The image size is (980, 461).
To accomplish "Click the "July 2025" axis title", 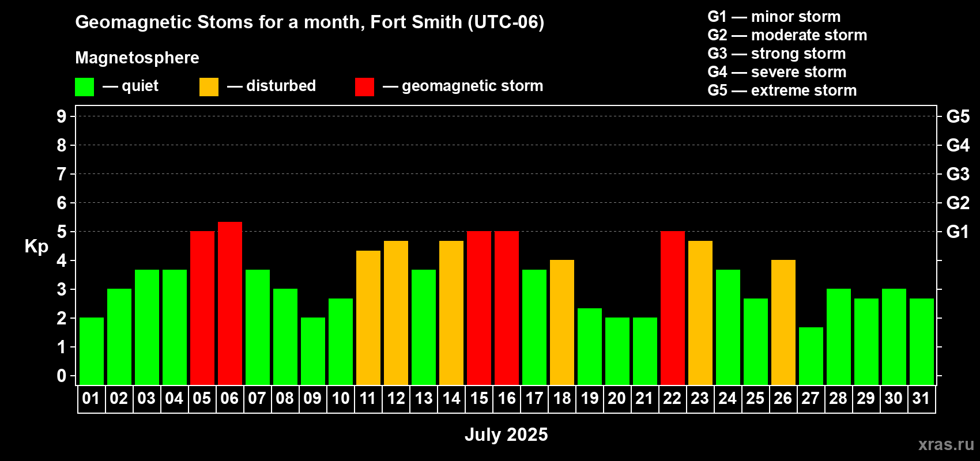I will pyautogui.click(x=506, y=434).
